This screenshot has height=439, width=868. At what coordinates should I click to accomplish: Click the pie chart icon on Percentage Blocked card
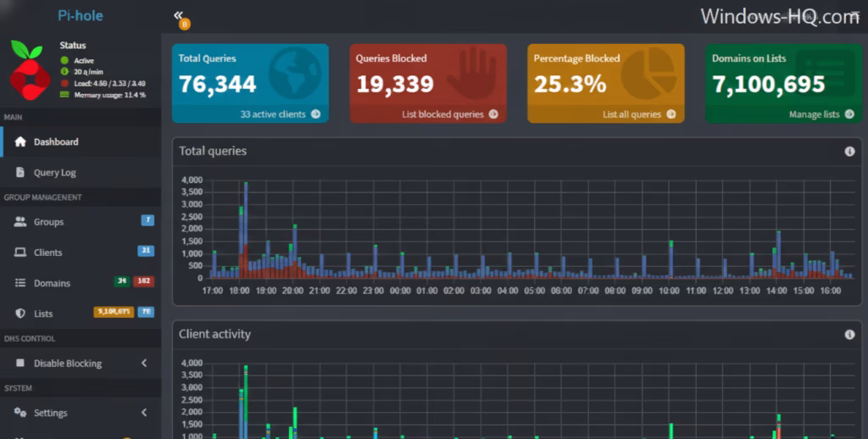pyautogui.click(x=649, y=73)
